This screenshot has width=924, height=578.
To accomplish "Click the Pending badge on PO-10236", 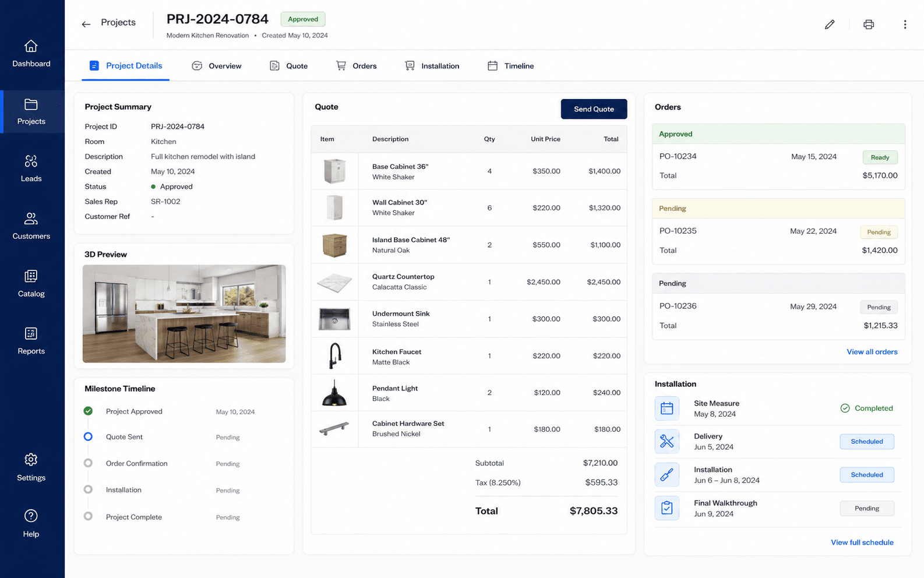I will (879, 307).
